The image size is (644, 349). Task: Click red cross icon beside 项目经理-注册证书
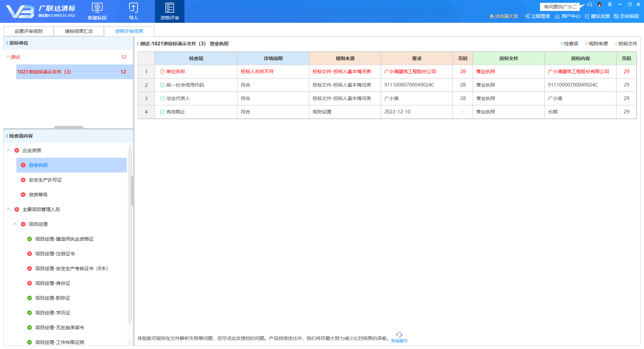coord(30,254)
